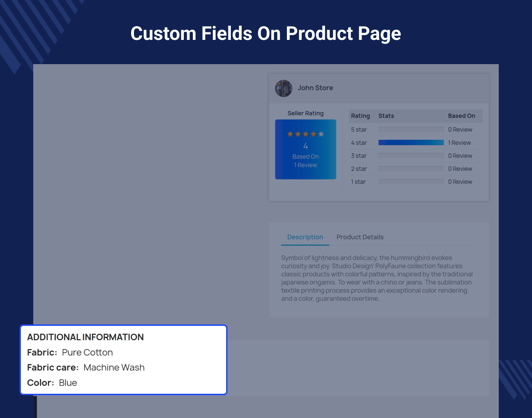Click the John Store avatar image
This screenshot has width=532, height=418.
click(284, 88)
